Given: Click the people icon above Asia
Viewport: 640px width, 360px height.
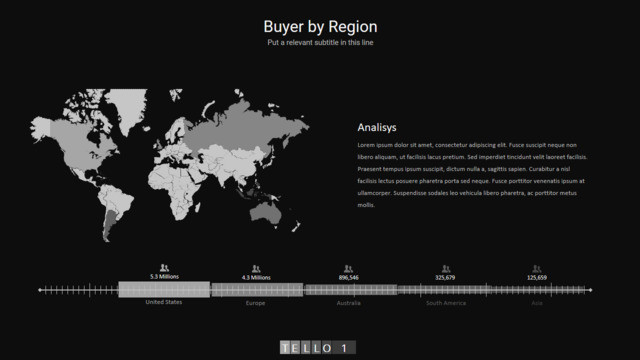Looking at the screenshot, I should point(537,269).
